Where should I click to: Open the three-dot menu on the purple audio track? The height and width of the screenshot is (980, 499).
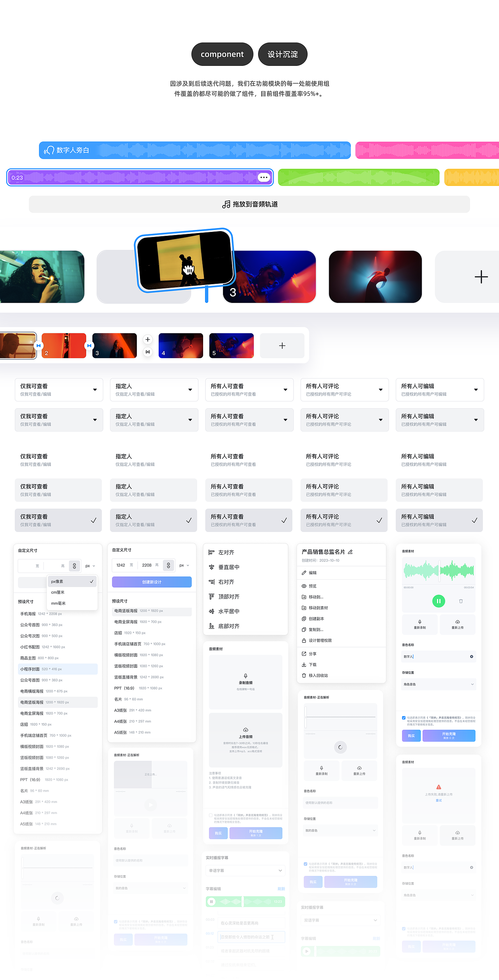coord(264,177)
